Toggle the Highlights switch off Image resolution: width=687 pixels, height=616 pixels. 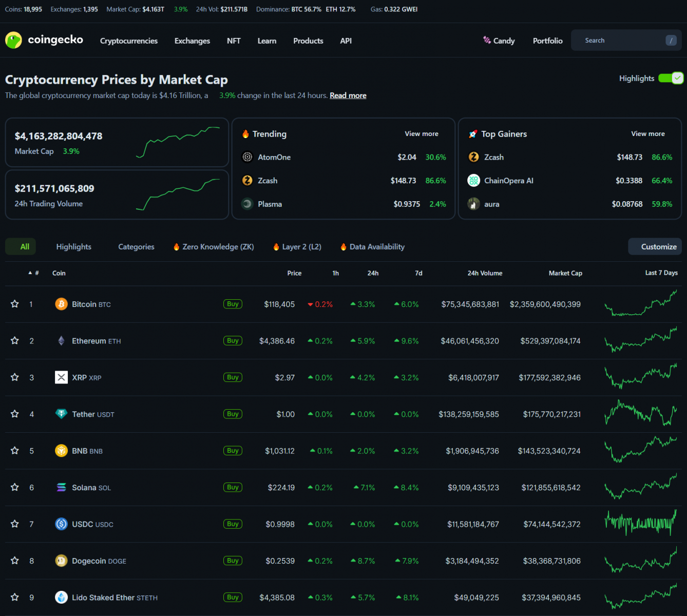click(x=671, y=78)
